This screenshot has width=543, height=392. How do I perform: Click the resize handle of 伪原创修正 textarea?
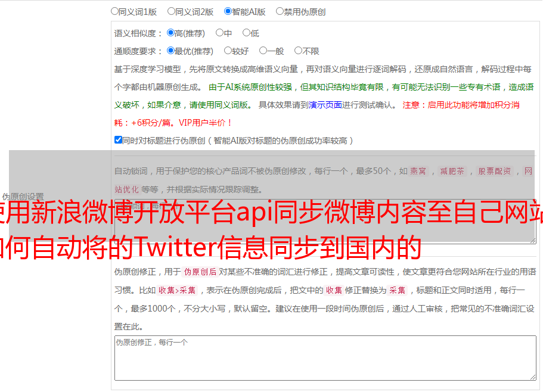(533, 377)
